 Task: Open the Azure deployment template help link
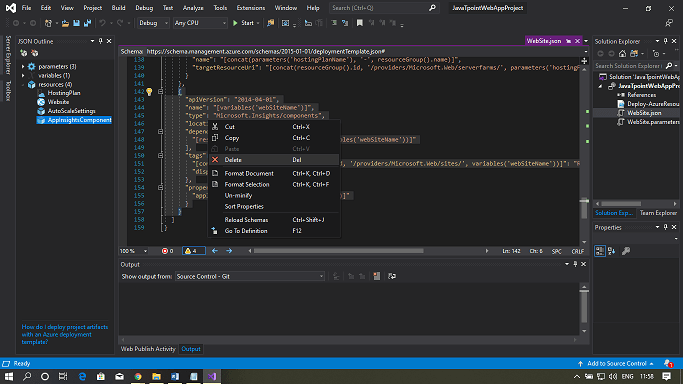(65, 334)
